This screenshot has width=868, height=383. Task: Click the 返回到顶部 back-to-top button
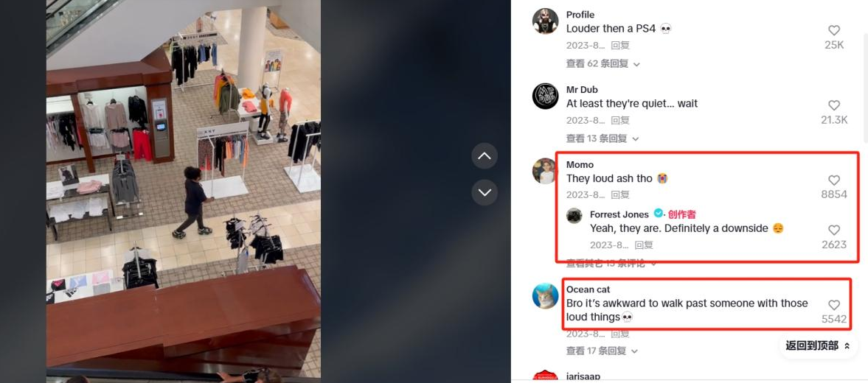click(x=818, y=345)
